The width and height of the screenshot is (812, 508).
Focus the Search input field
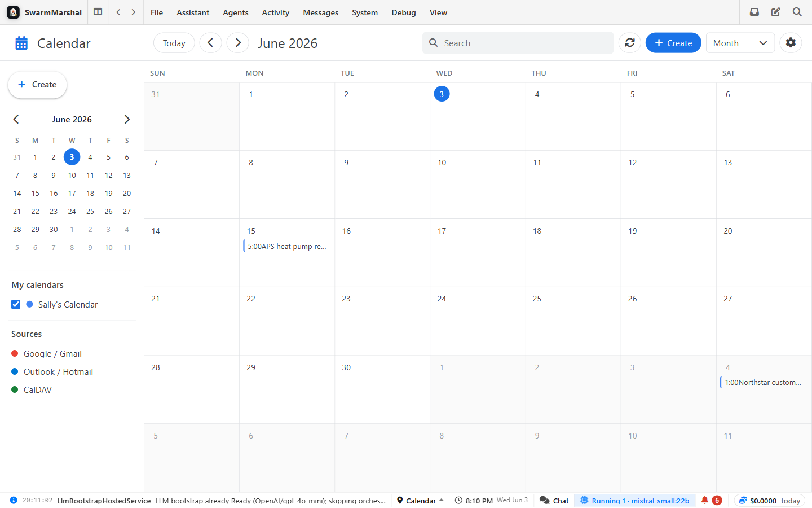click(518, 43)
